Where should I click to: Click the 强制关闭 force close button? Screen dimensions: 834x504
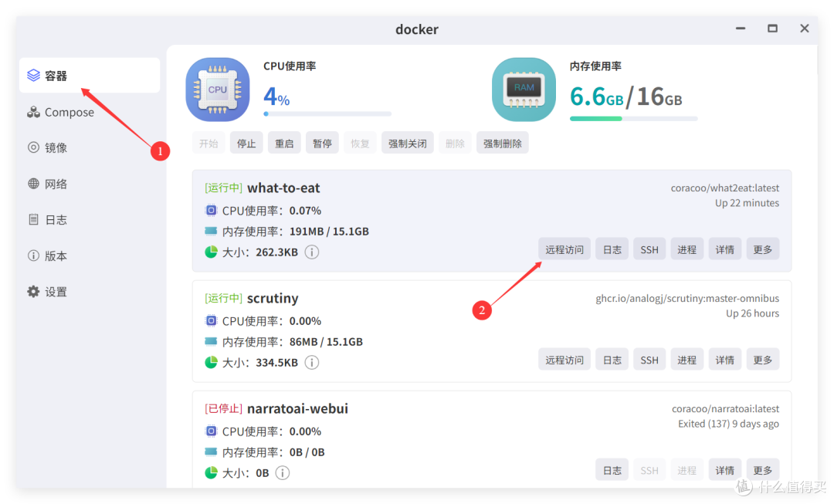pyautogui.click(x=408, y=143)
